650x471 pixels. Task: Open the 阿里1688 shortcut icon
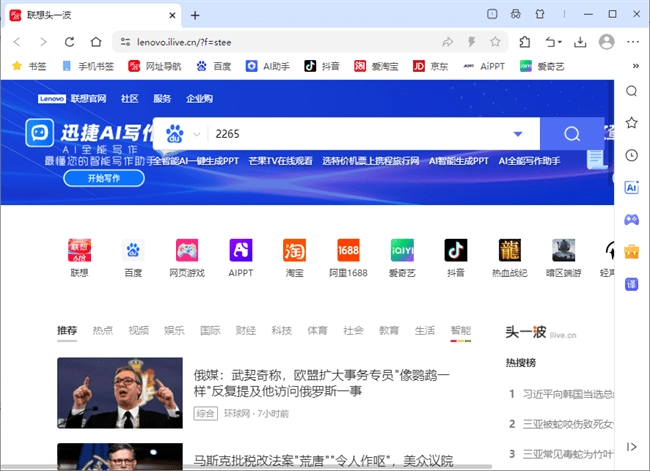click(348, 250)
